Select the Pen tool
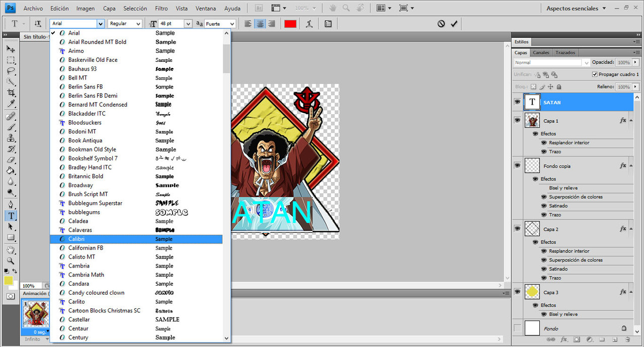Screen dimensions: 644x347 pos(11,205)
